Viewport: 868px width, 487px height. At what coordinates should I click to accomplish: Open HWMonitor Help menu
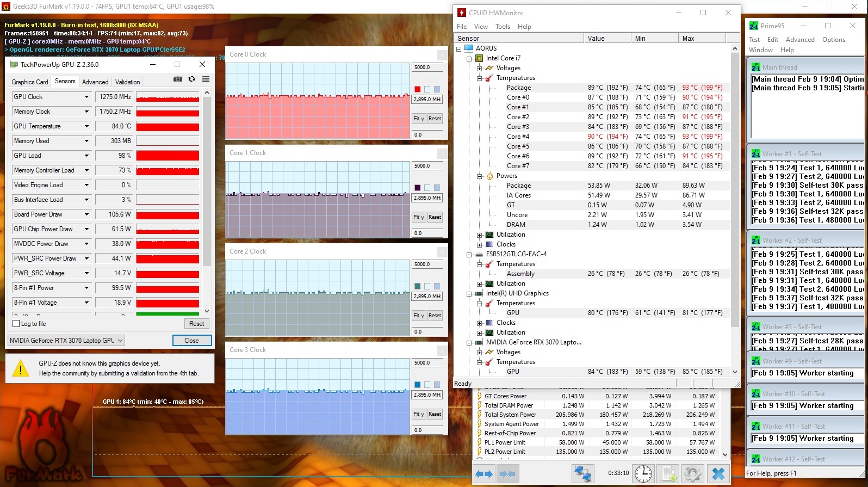[524, 27]
